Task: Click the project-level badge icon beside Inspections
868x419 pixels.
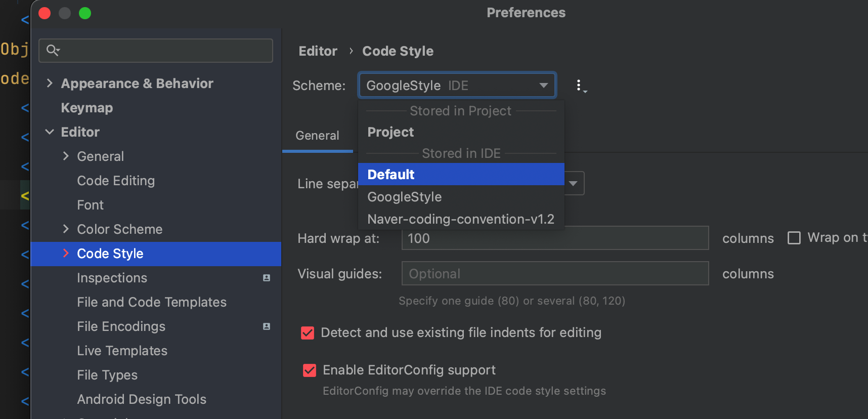Action: (x=267, y=278)
